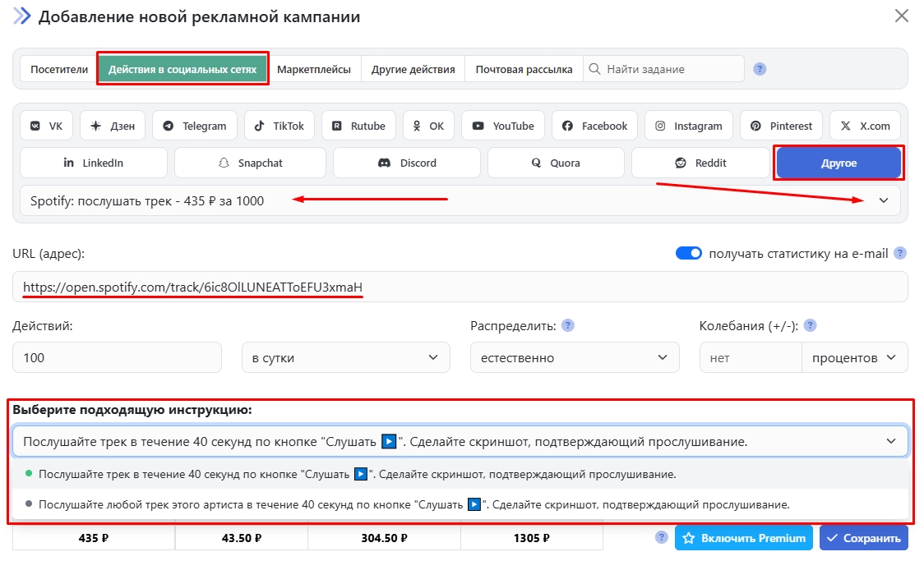Select the instruction for any artist track
The height and width of the screenshot is (561, 924).
[413, 504]
